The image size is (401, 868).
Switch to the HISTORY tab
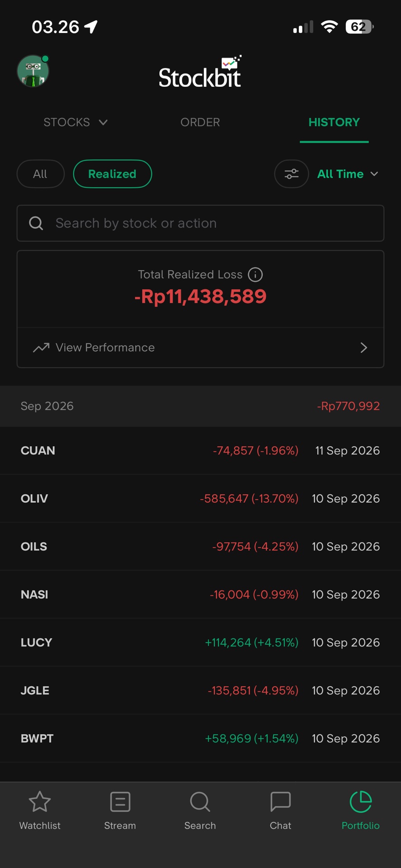pyautogui.click(x=334, y=122)
